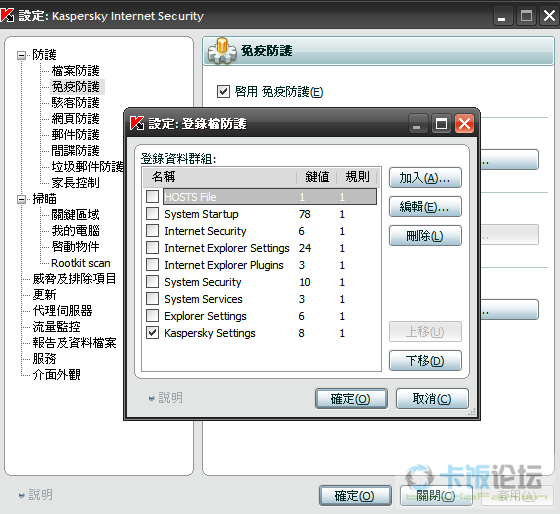Select 垃圾郵件防護 in the tree
Viewport: 560px width, 514px height.
pyautogui.click(x=87, y=167)
